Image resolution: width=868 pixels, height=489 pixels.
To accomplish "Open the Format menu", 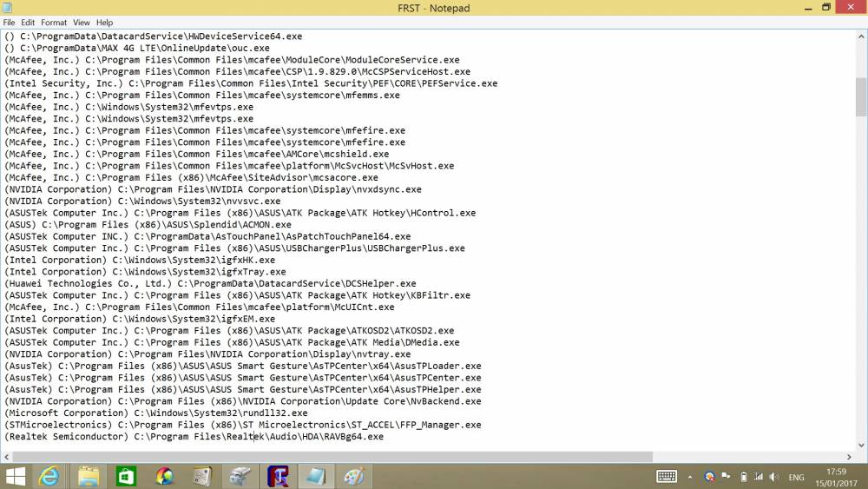I will click(x=54, y=23).
